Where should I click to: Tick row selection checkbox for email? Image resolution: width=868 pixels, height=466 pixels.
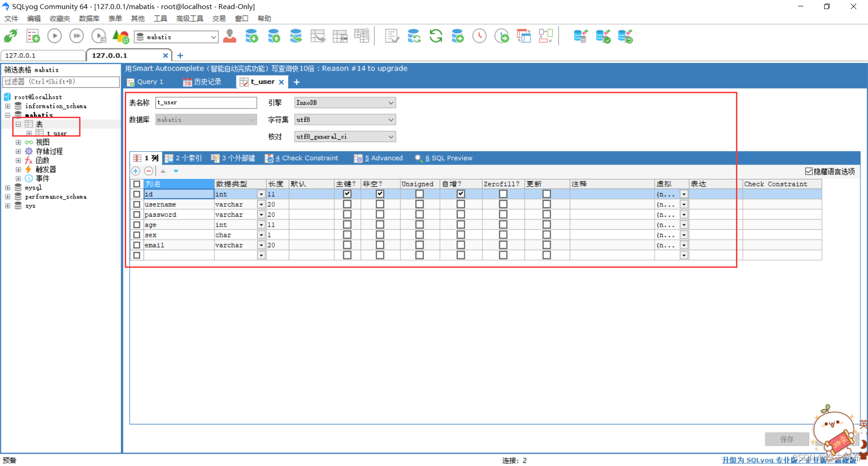[137, 245]
